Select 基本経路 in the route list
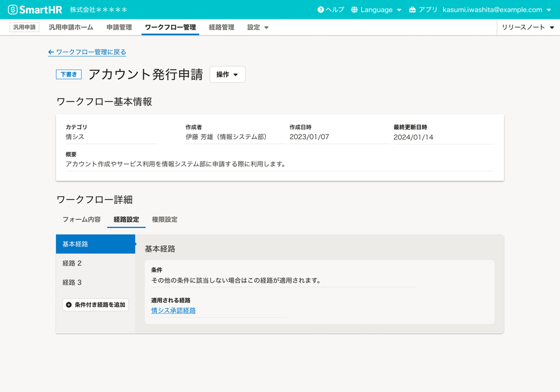This screenshot has height=392, width=560. [95, 244]
